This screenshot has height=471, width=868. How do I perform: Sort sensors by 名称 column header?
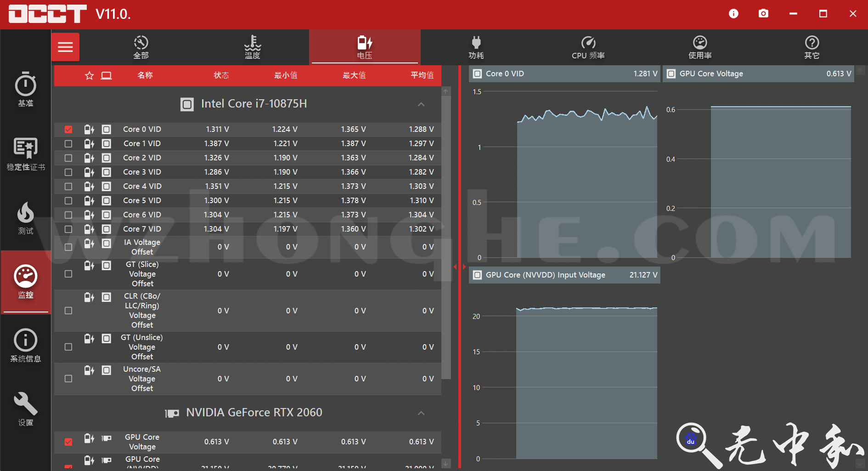[x=145, y=75]
